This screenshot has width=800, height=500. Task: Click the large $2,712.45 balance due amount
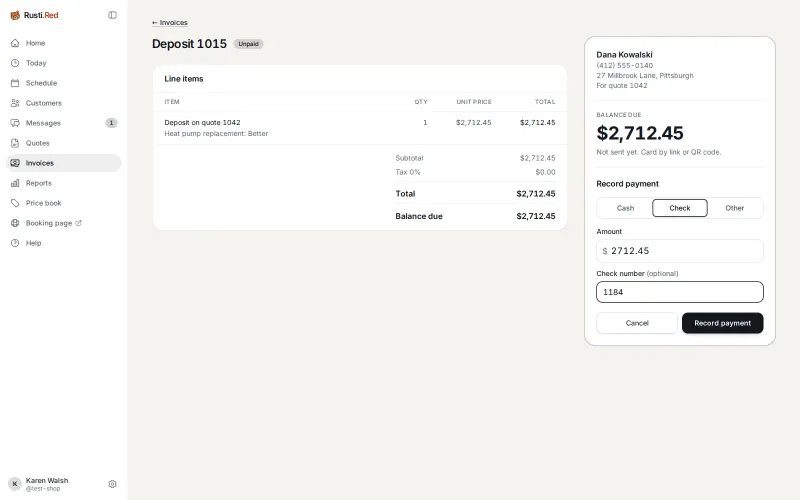[x=640, y=133]
